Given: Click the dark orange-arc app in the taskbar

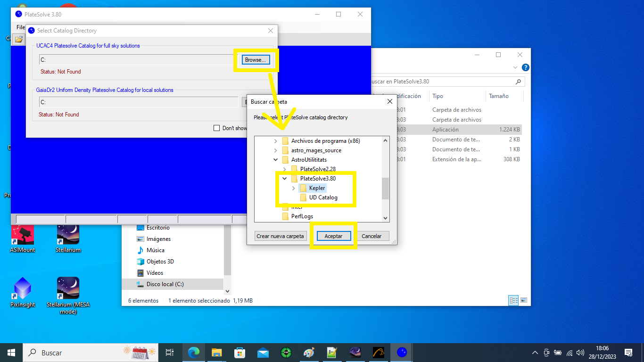Looking at the screenshot, I should (x=378, y=352).
